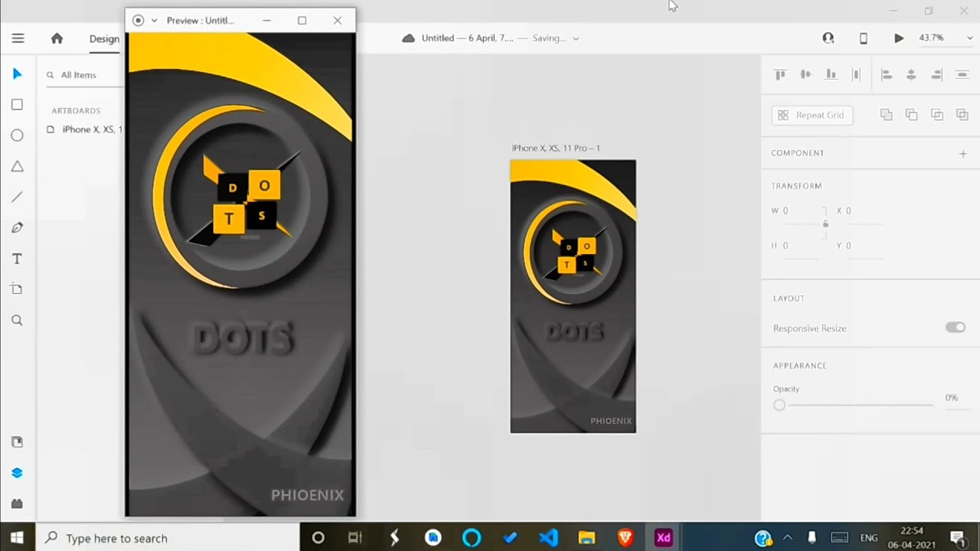Image resolution: width=980 pixels, height=551 pixels.
Task: Open the Libraries panel icon
Action: [x=17, y=442]
